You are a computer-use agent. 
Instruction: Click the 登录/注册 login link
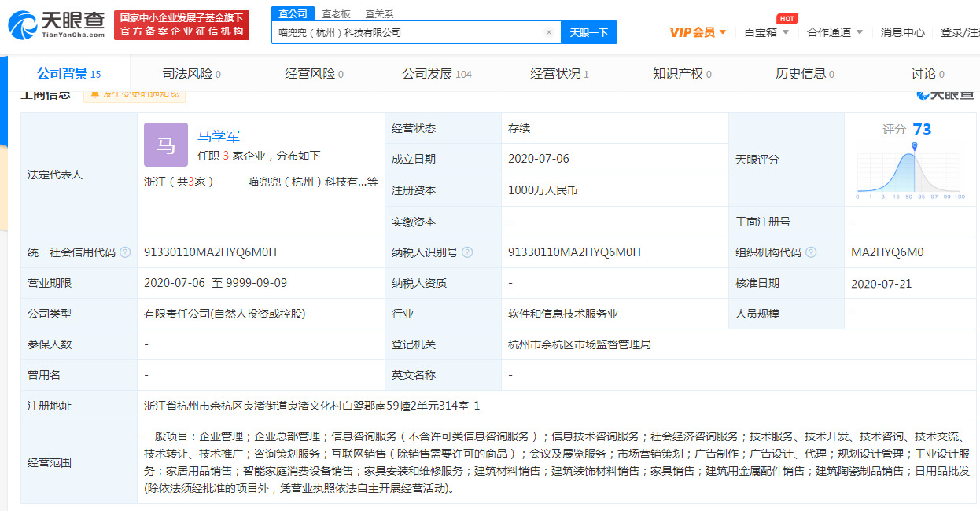[960, 32]
